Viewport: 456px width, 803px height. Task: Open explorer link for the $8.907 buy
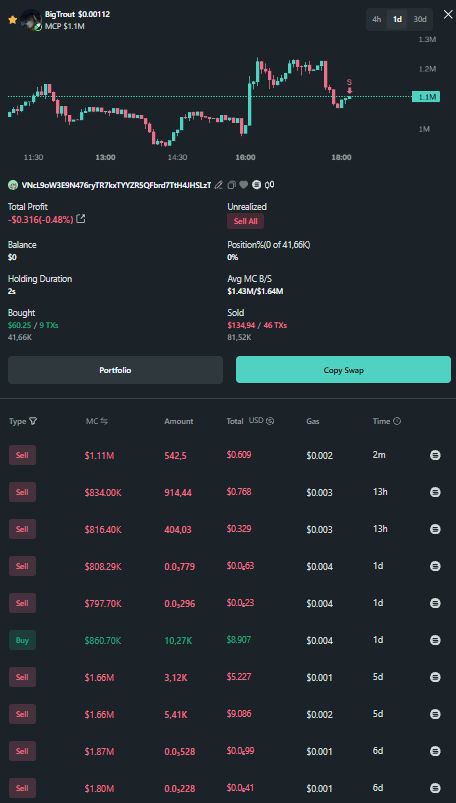pos(435,640)
